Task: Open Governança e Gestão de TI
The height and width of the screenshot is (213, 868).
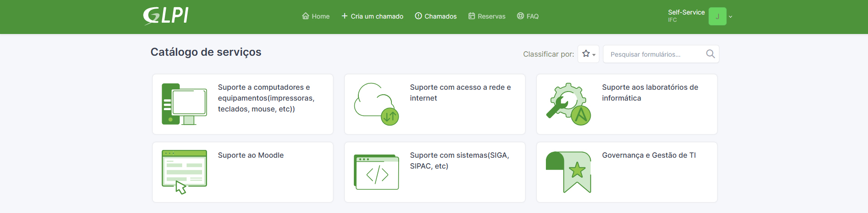Action: point(627,172)
